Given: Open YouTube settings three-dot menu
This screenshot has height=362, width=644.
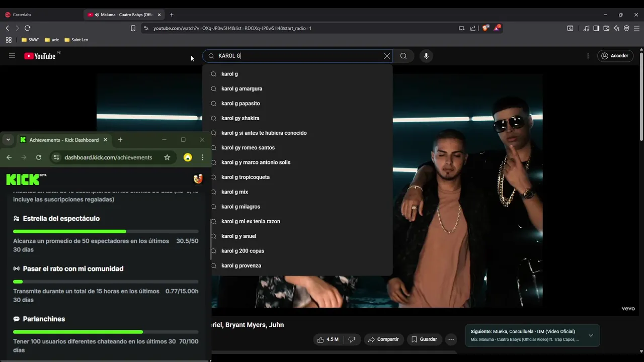Looking at the screenshot, I should pyautogui.click(x=588, y=56).
